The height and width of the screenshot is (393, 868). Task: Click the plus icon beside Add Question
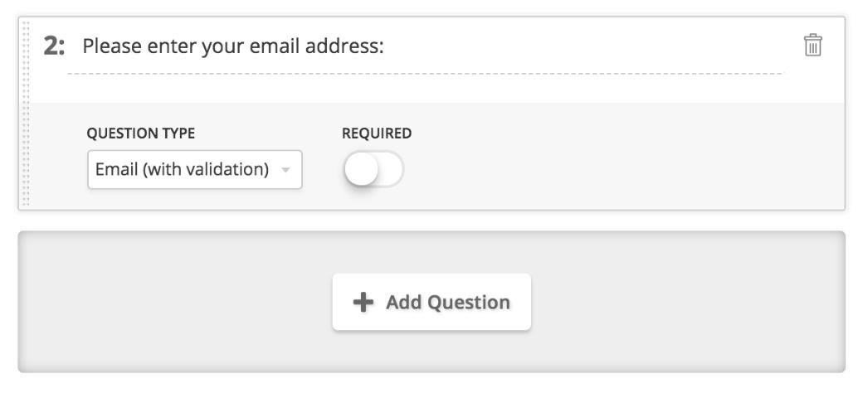tap(363, 303)
